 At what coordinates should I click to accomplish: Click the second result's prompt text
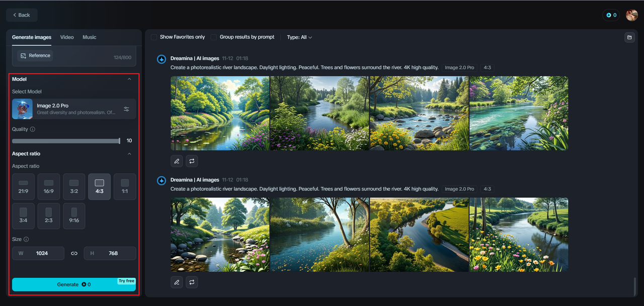(x=304, y=189)
